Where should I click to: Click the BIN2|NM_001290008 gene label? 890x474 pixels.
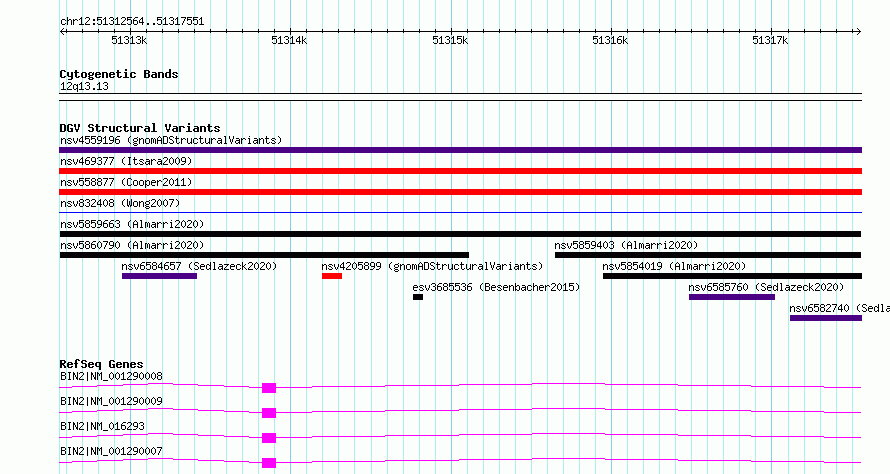pos(111,376)
